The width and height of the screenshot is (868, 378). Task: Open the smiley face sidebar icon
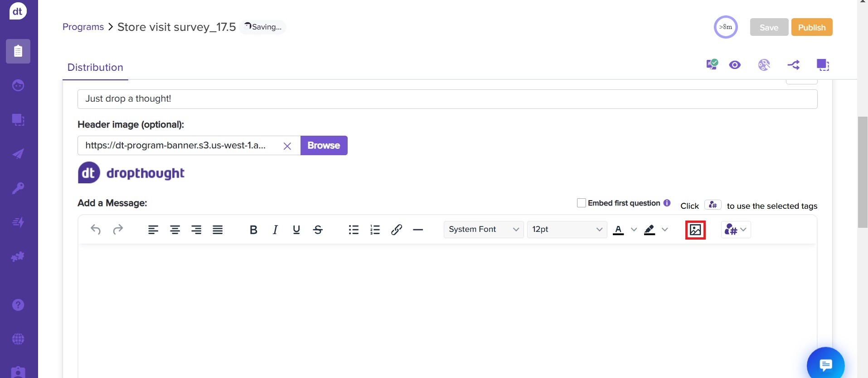pos(18,85)
